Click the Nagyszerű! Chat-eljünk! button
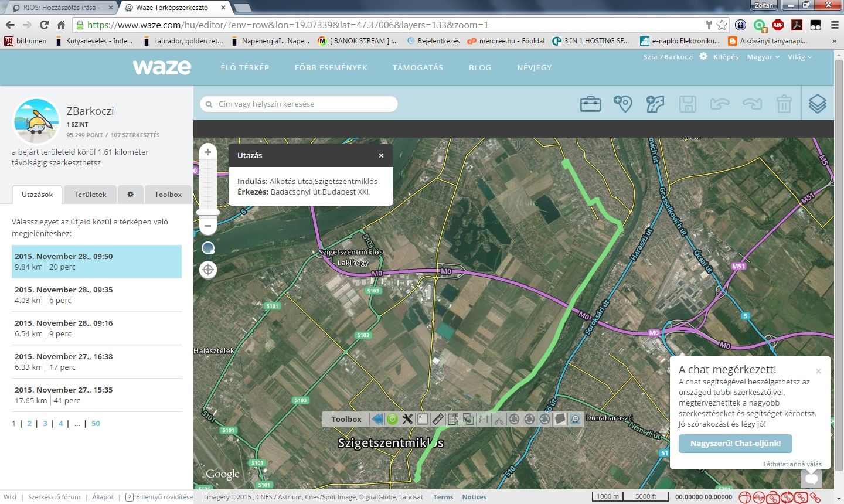Screen dimensions: 844x504 tap(735, 444)
